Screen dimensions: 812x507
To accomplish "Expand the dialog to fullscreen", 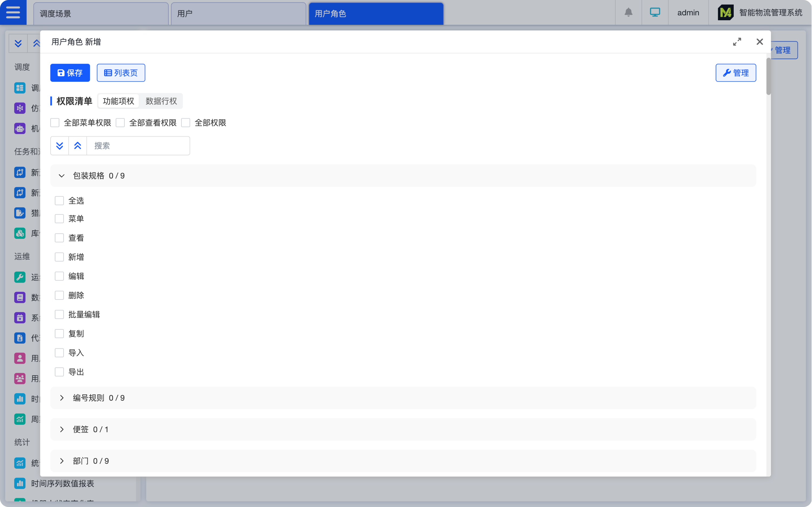I will [x=737, y=42].
